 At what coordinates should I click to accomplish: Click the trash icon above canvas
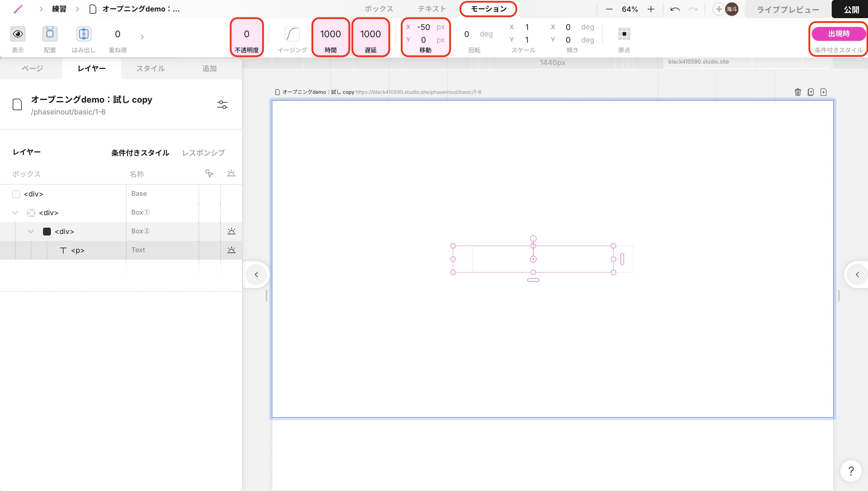(x=797, y=92)
